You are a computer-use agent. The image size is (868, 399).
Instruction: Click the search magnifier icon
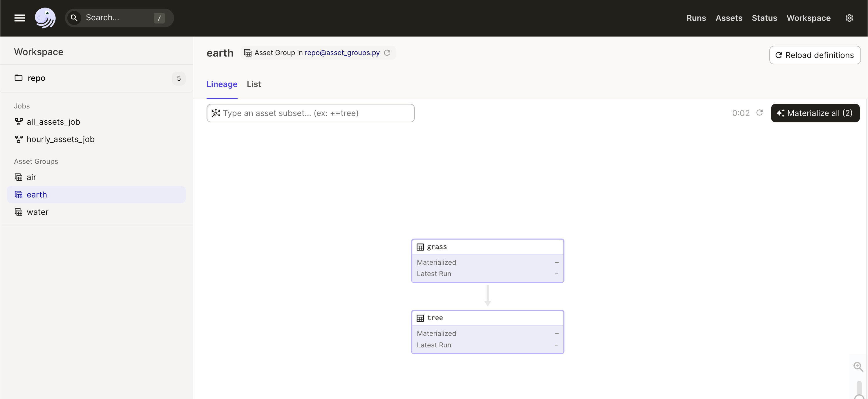(74, 18)
